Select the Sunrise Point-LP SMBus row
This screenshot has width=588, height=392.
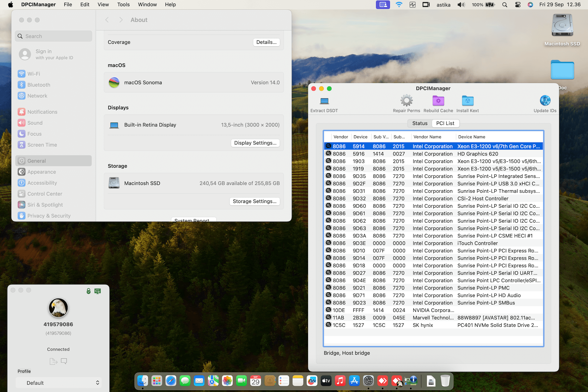tap(434, 303)
